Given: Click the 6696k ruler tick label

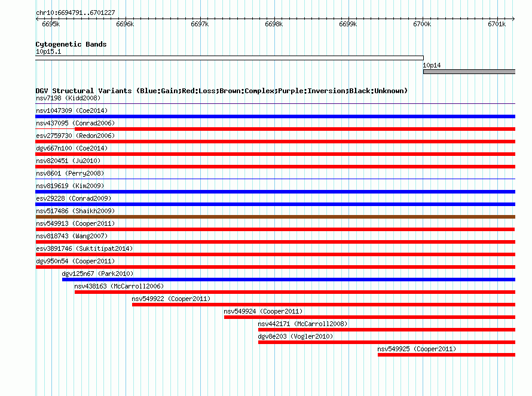Looking at the screenshot, I should pos(125,24).
